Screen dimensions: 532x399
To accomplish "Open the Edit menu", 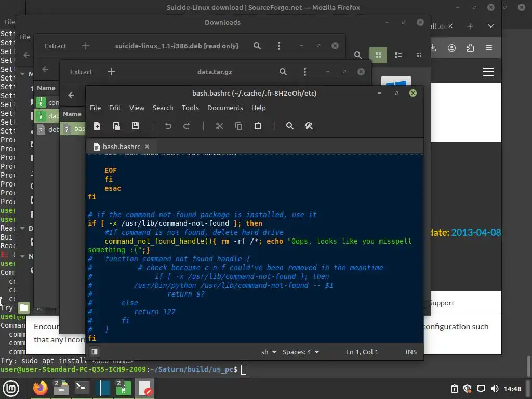I will click(115, 108).
